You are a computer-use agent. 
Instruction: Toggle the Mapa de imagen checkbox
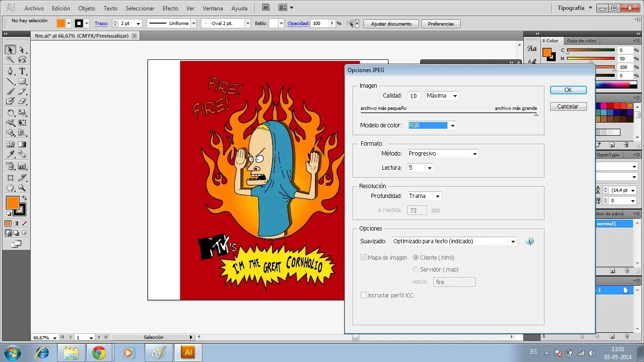tap(363, 257)
